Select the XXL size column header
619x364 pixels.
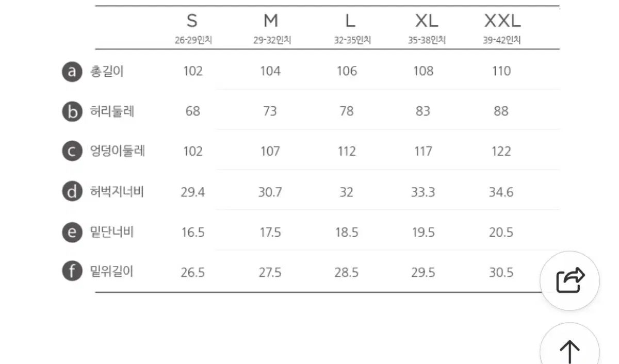pos(502,21)
